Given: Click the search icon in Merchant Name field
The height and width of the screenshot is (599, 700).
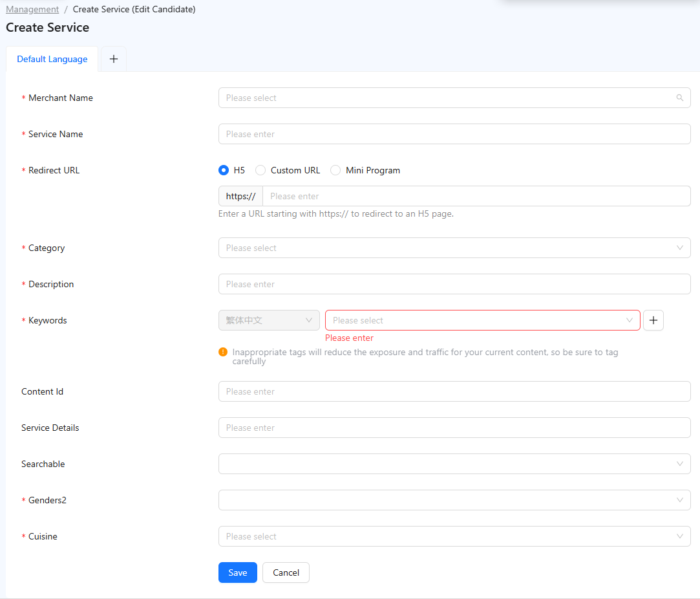Looking at the screenshot, I should click(679, 98).
